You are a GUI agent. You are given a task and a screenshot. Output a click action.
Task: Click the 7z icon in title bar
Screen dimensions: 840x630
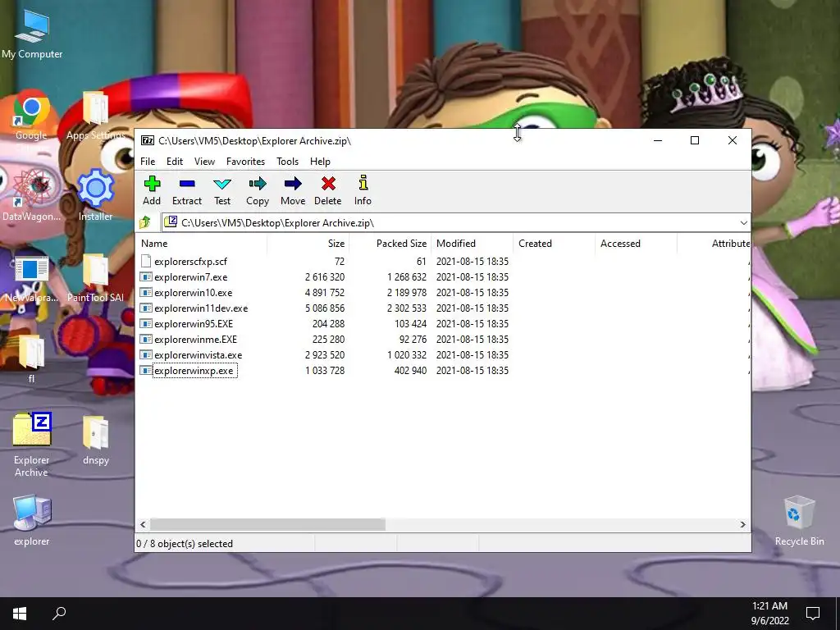[x=148, y=140]
